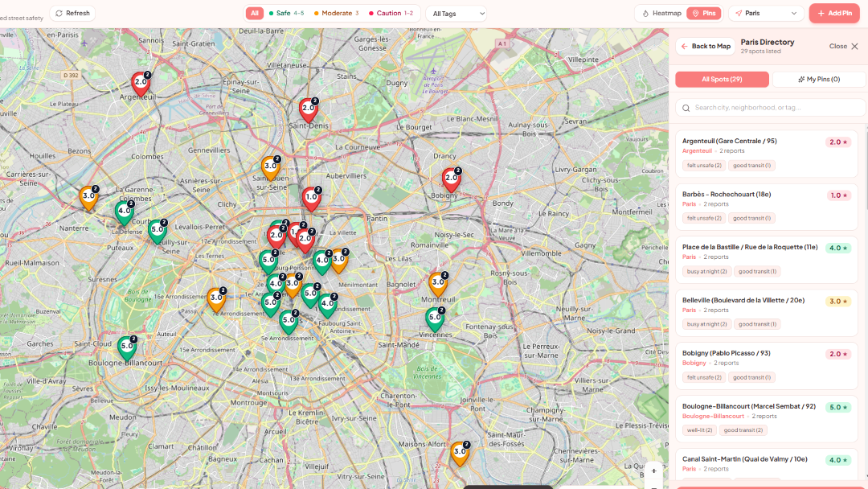868x489 pixels.
Task: Click the orange 3.0 pin at Montreuil
Action: pyautogui.click(x=439, y=284)
